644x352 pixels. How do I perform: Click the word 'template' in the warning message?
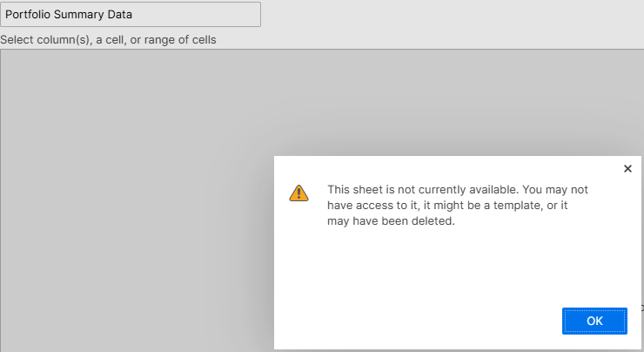[518, 206]
